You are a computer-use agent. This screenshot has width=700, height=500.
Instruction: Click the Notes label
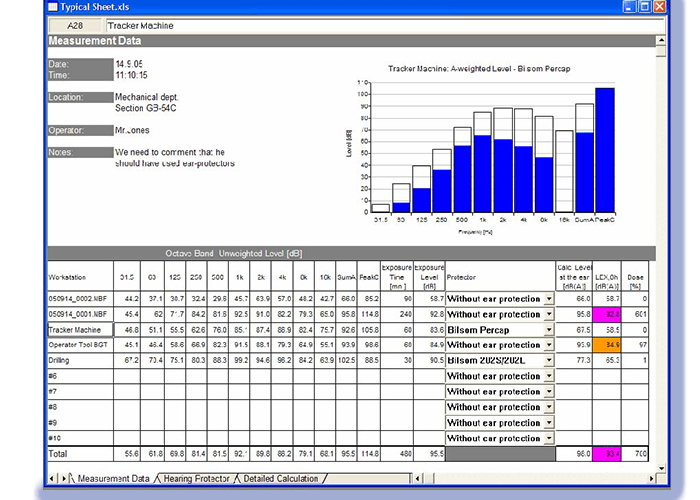[x=80, y=152]
